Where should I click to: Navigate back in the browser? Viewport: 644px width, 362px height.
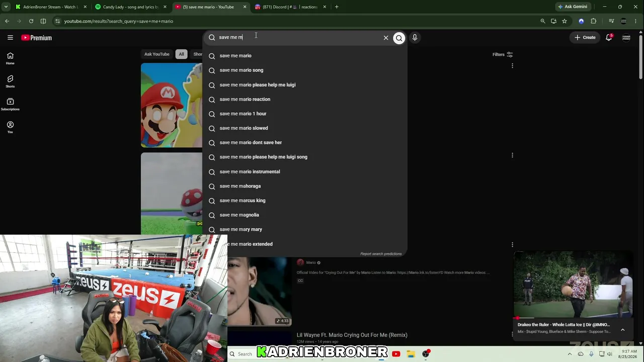tap(7, 21)
